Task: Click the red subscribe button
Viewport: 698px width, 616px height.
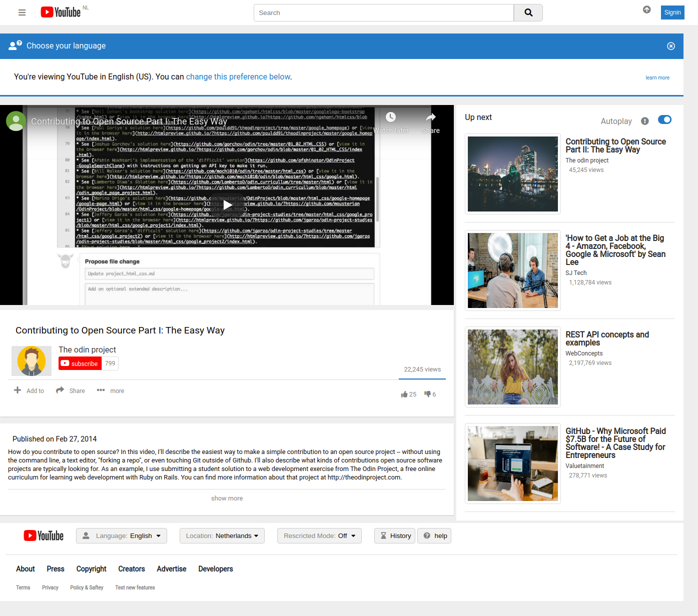Action: [80, 363]
